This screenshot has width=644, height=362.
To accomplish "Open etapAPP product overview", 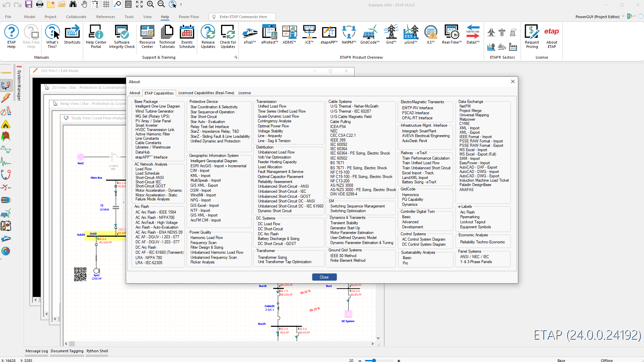I will pyautogui.click(x=329, y=35).
